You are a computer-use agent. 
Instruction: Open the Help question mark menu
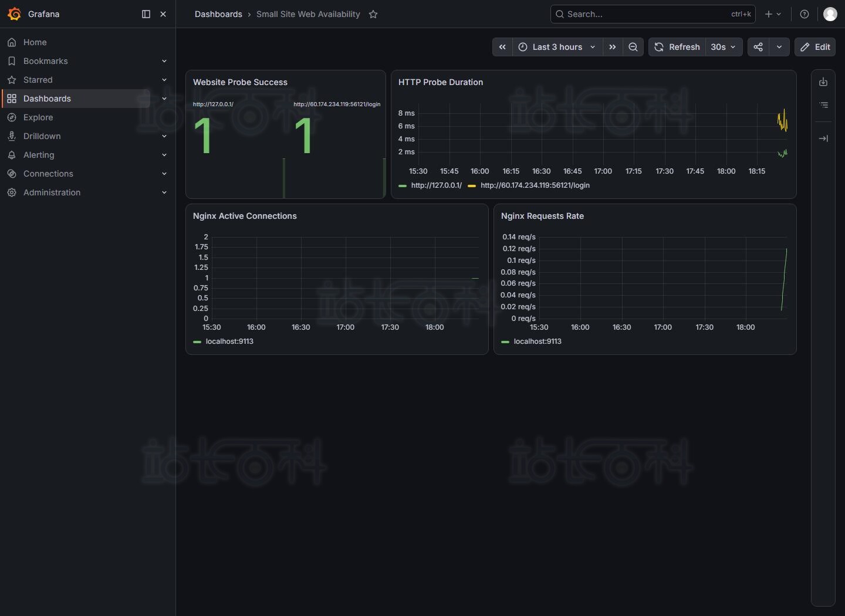[x=805, y=14]
